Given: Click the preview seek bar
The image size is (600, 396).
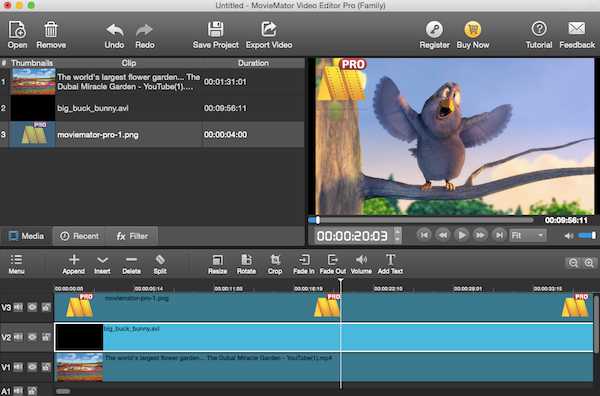Looking at the screenshot, I should tap(421, 220).
